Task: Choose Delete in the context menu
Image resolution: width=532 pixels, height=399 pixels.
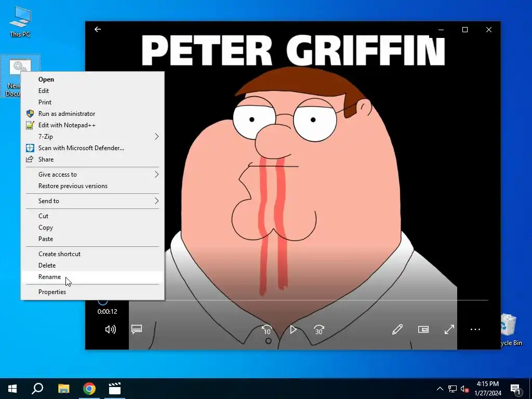Action: [92, 265]
